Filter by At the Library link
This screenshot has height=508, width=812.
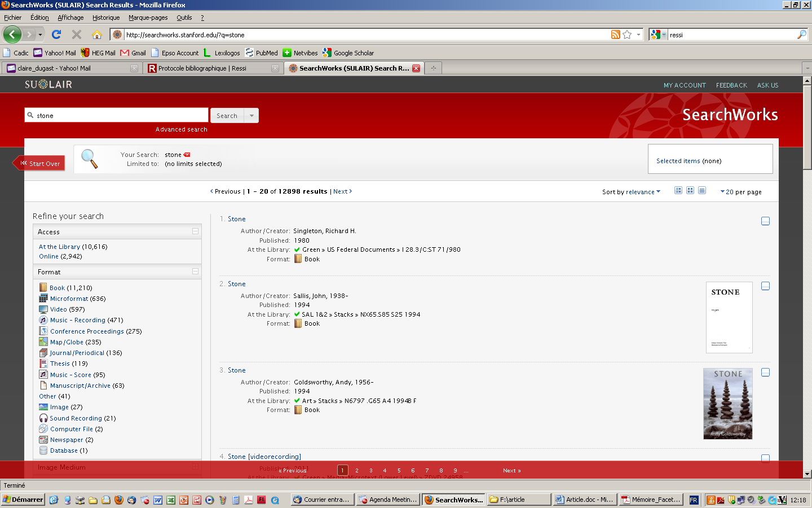coord(59,247)
